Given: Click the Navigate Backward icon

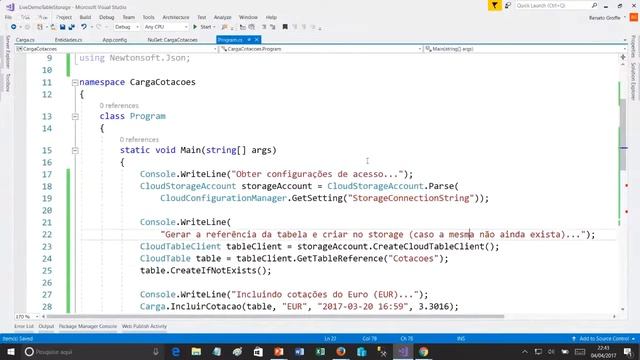Looking at the screenshot, I should (13, 27).
